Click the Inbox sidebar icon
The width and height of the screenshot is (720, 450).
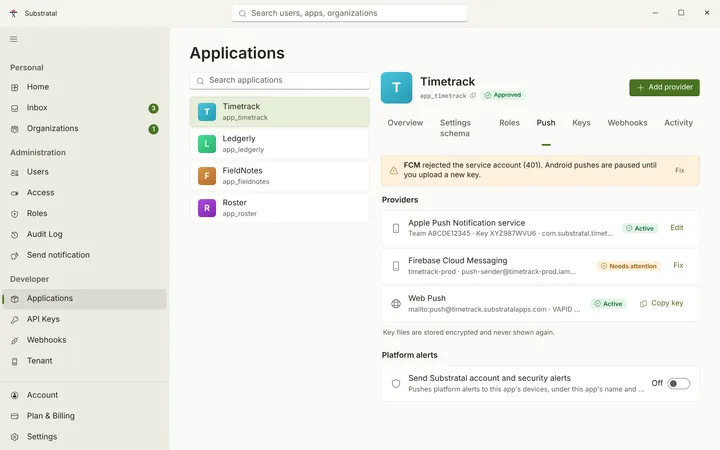(x=15, y=108)
